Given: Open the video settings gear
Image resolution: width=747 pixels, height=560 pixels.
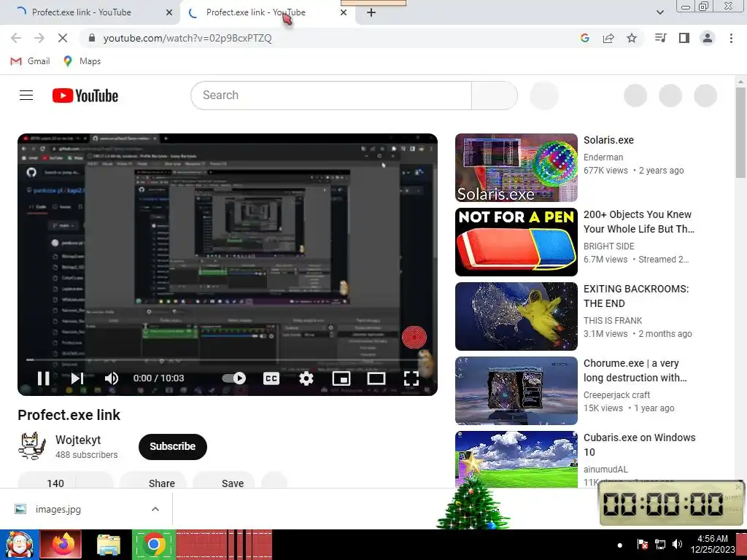Looking at the screenshot, I should coord(306,378).
